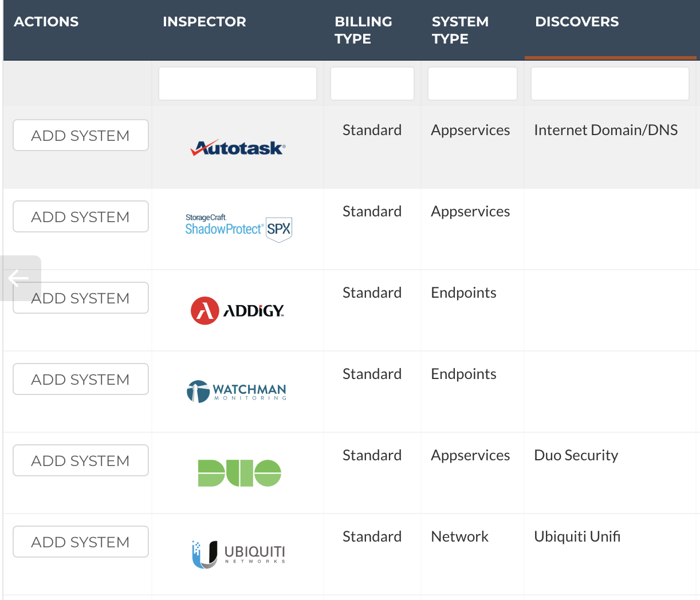Click the Actions column header
The height and width of the screenshot is (600, 700).
[x=46, y=22]
